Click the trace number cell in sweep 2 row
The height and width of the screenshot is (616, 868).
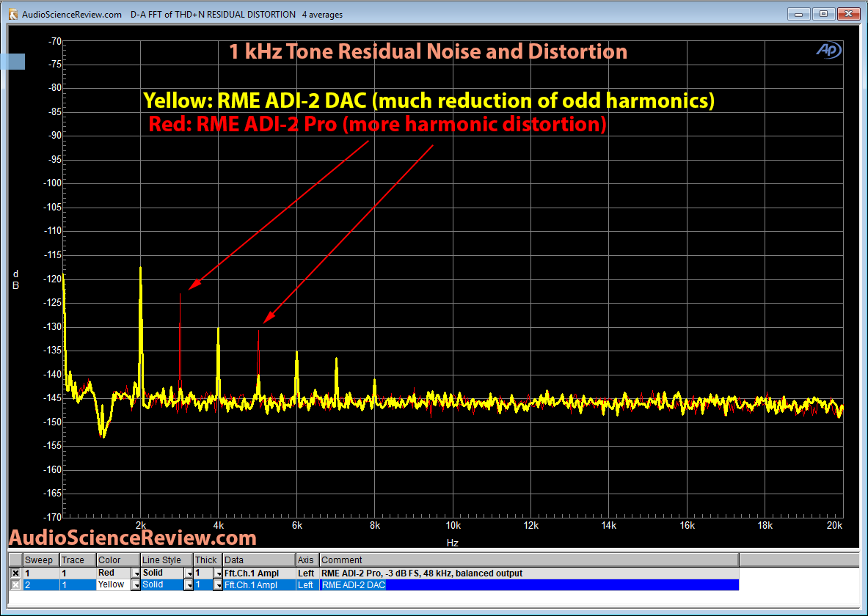(x=78, y=585)
